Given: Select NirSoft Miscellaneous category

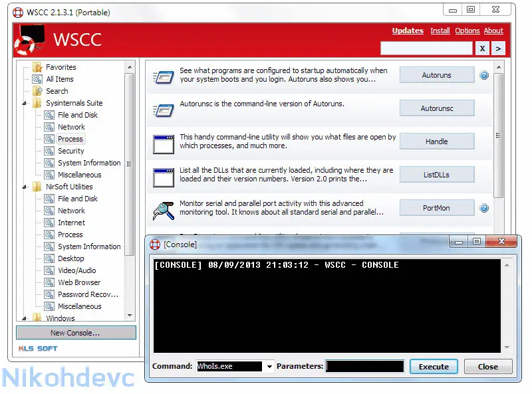Looking at the screenshot, I should [x=80, y=306].
